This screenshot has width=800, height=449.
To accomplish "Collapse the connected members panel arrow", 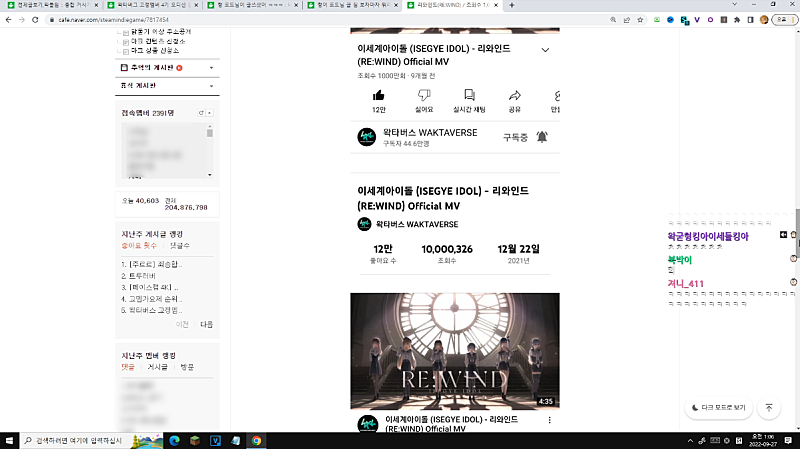I will pos(210,113).
